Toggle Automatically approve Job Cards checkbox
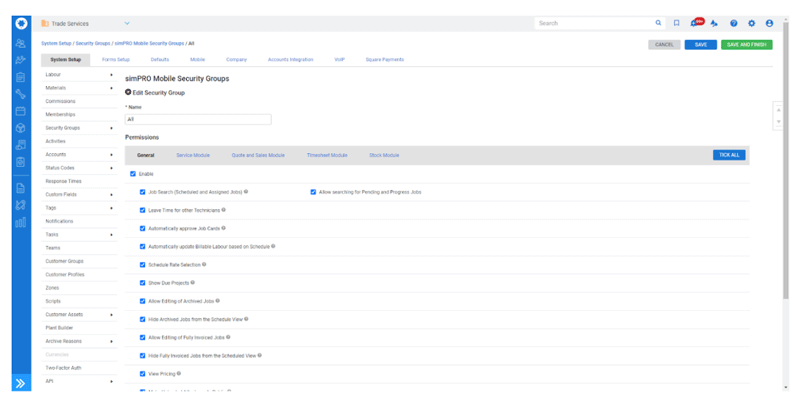 pos(143,229)
